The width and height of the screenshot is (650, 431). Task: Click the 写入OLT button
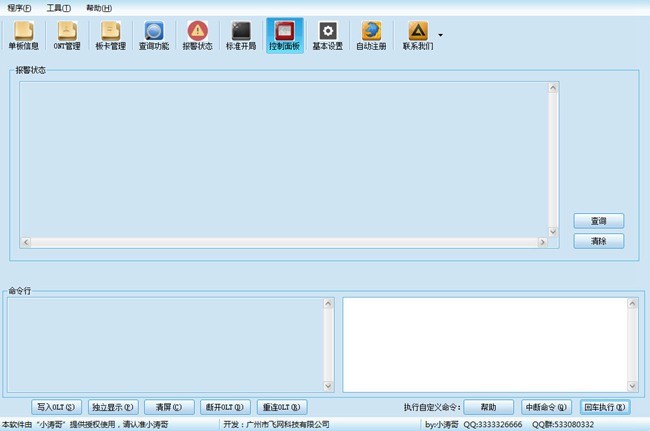(x=56, y=407)
